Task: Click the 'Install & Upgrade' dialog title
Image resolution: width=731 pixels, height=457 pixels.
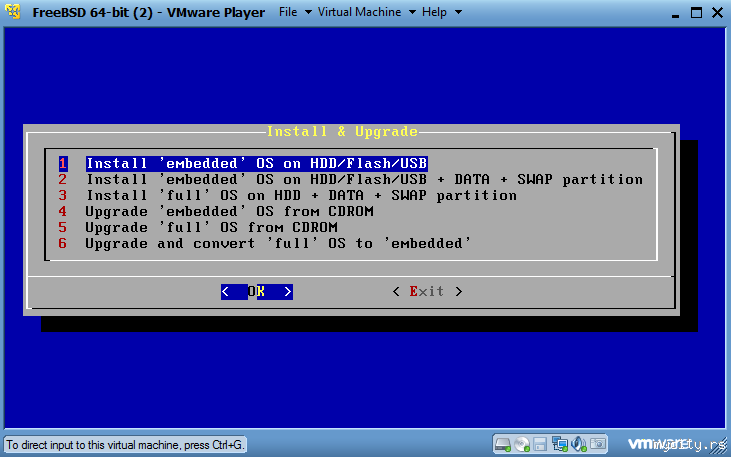Action: coord(342,132)
